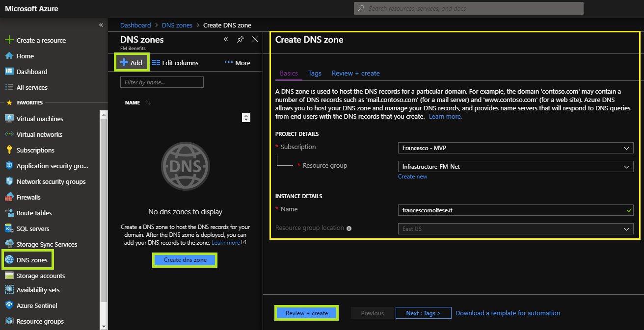
Task: Click Download a template for automation
Action: click(x=508, y=313)
